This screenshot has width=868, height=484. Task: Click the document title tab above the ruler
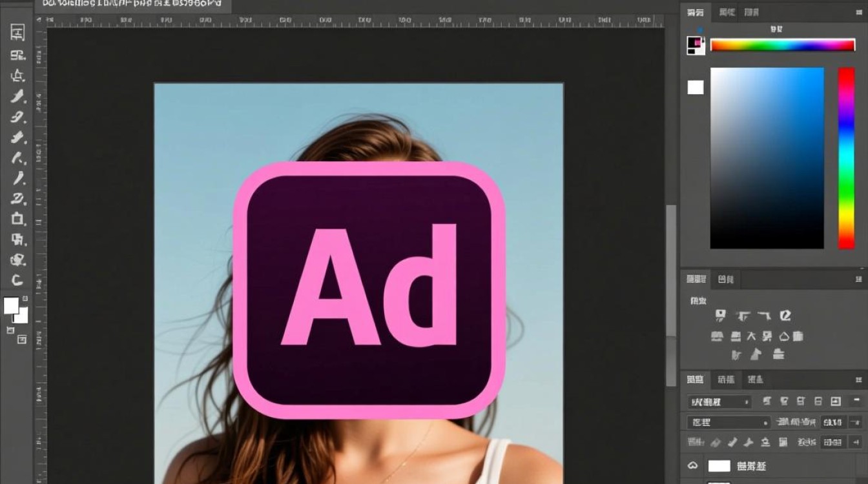click(x=134, y=5)
